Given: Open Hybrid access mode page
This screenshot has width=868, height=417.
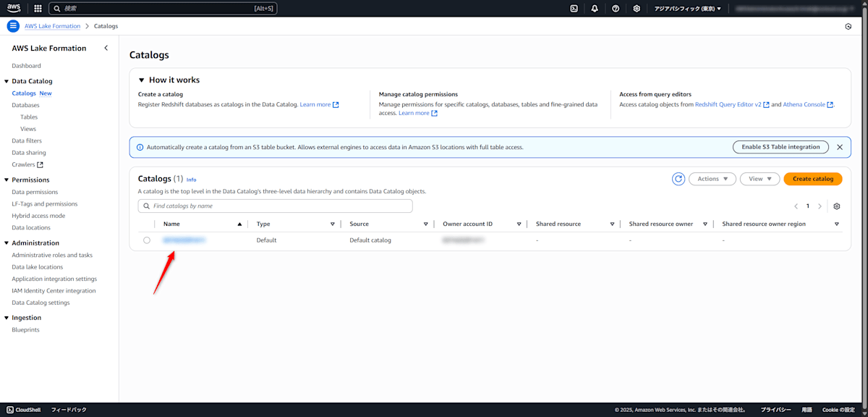Looking at the screenshot, I should click(x=38, y=216).
